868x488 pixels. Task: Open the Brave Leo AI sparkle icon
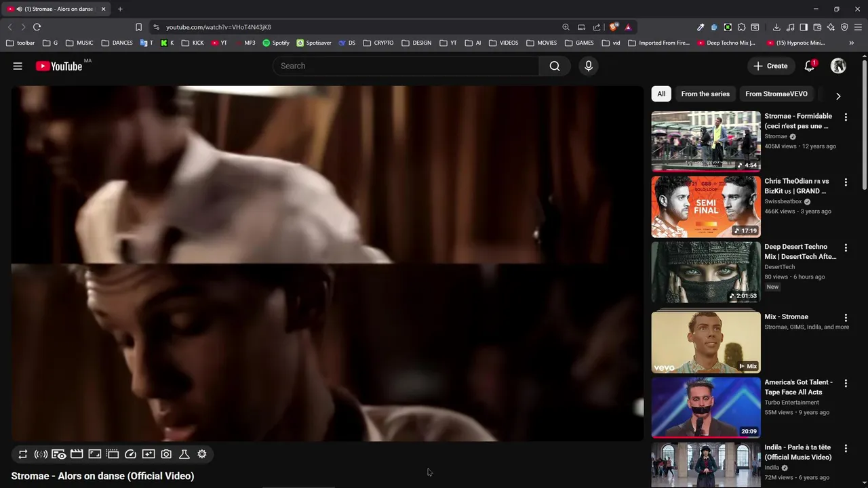(x=831, y=27)
